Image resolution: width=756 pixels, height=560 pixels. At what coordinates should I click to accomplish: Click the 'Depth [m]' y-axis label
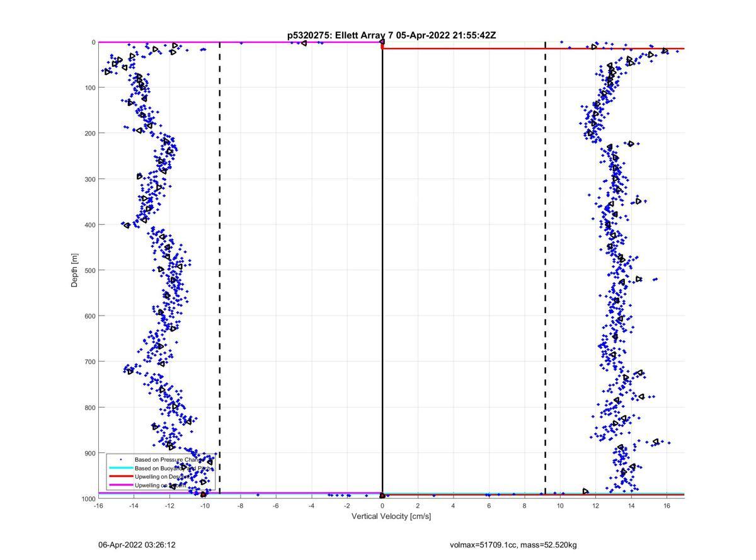[x=74, y=270]
